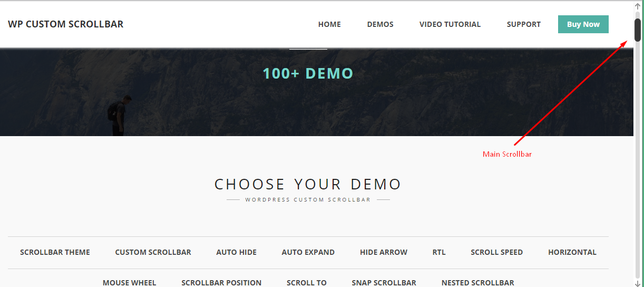Click the scrollbar up arrow
The image size is (644, 287).
click(x=638, y=5)
